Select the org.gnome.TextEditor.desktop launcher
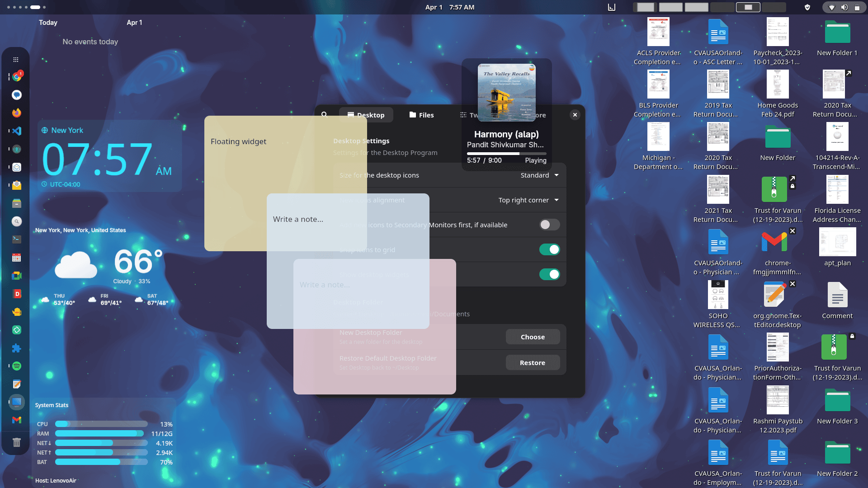The image size is (868, 488). (x=778, y=305)
